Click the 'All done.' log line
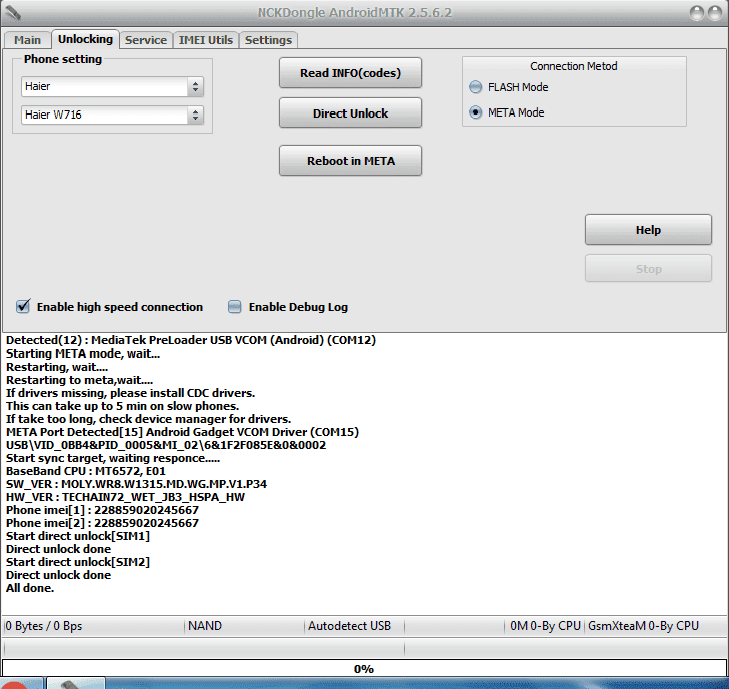Image resolution: width=729 pixels, height=689 pixels. point(30,588)
